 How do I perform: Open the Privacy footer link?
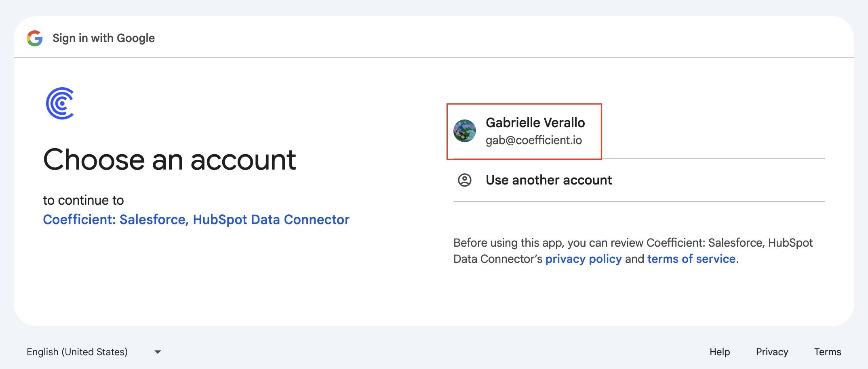point(772,352)
